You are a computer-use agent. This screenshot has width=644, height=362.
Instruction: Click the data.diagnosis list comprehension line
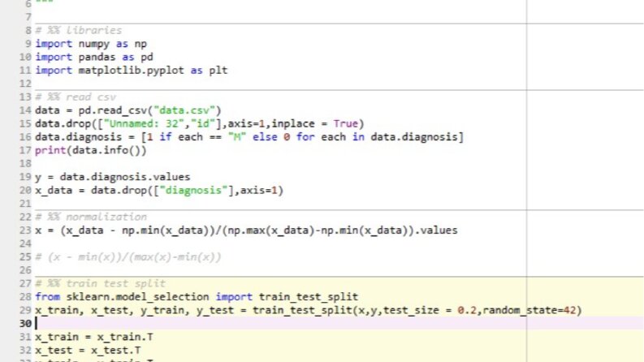pyautogui.click(x=249, y=137)
